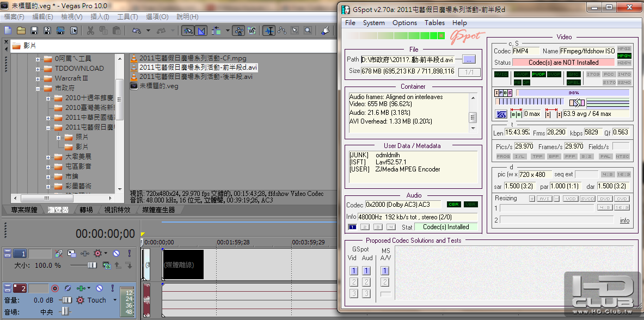The image size is (644, 320).
Task: Select the Normal Edit tool icon
Action: (269, 30)
